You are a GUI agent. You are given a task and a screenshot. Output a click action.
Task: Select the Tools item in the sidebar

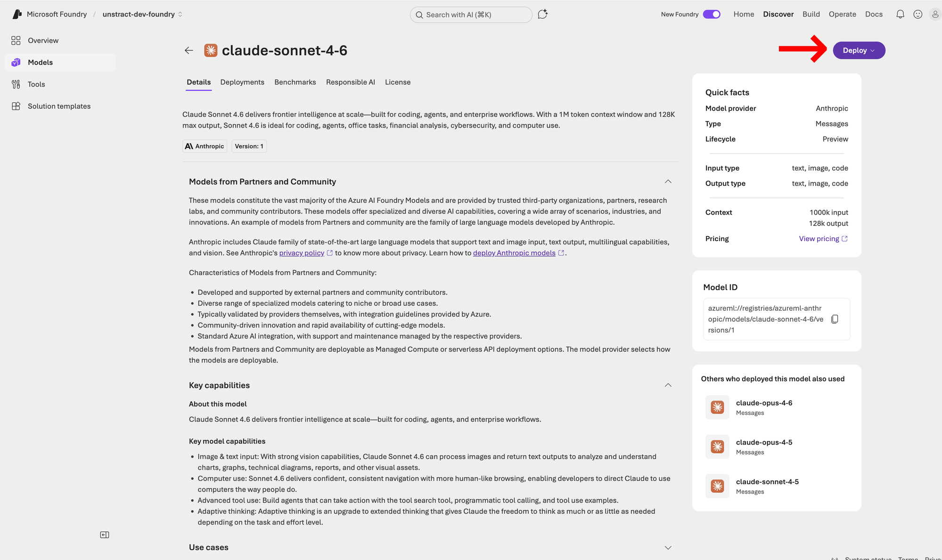pyautogui.click(x=35, y=84)
